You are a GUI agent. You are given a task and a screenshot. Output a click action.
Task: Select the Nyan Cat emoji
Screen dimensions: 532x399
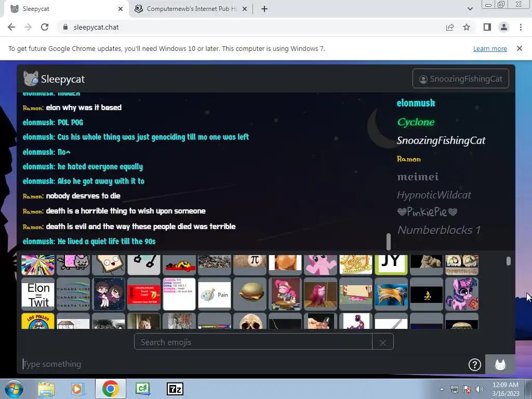click(73, 264)
